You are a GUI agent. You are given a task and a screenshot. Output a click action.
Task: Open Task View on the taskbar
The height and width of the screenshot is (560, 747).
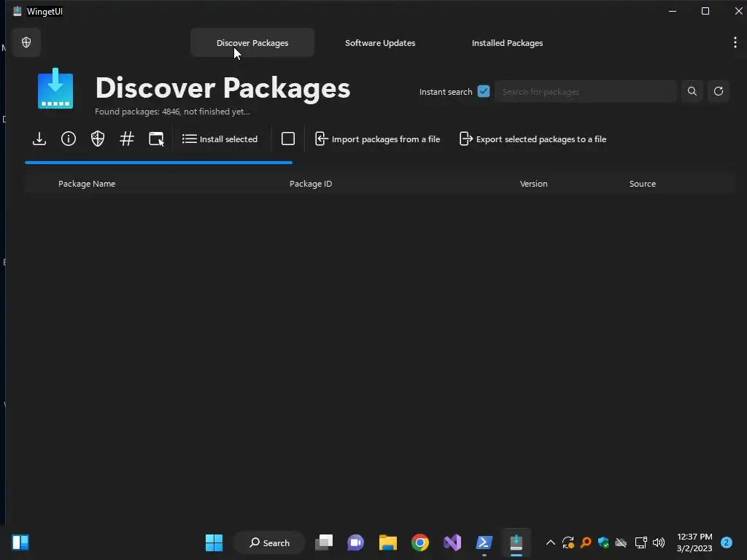[324, 542]
